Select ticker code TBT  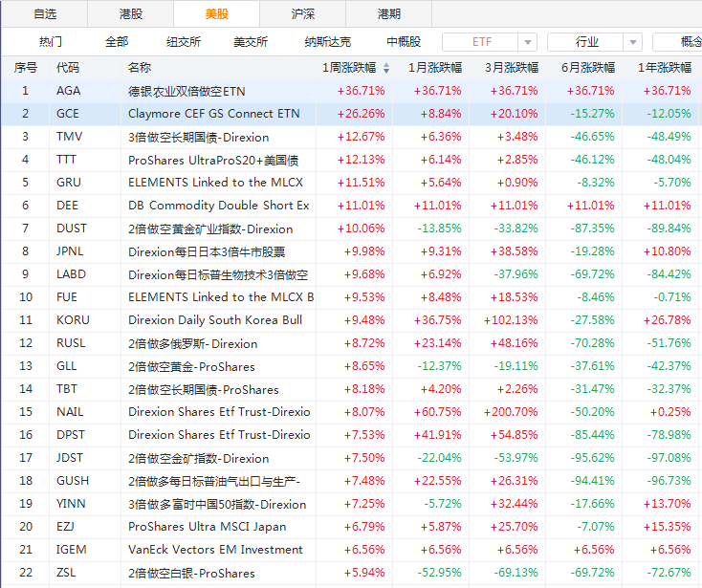pyautogui.click(x=67, y=389)
